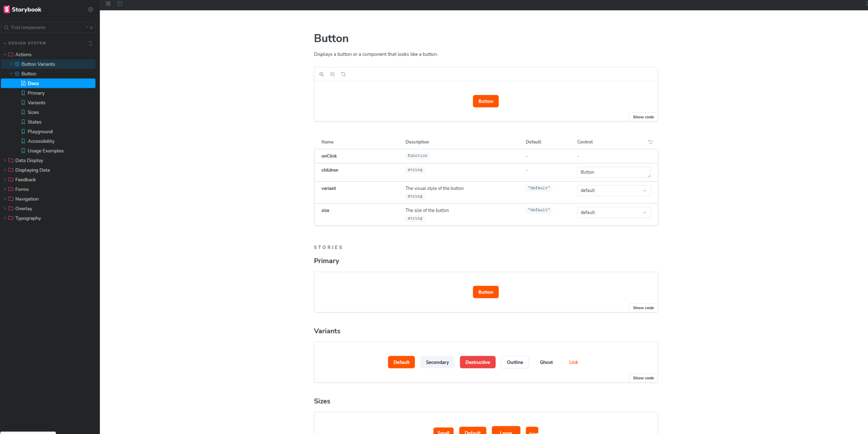Zoom out the Button preview canvas
The width and height of the screenshot is (868, 434).
[x=333, y=74]
